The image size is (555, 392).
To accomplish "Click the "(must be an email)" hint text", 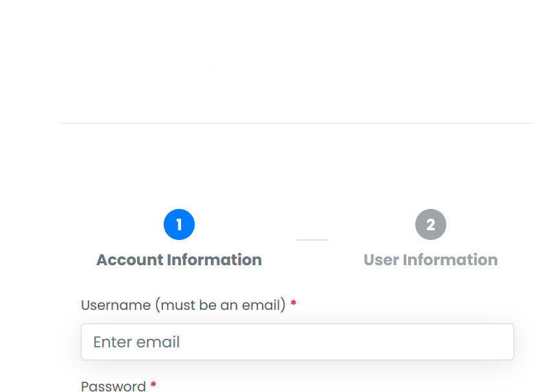I will point(220,305).
